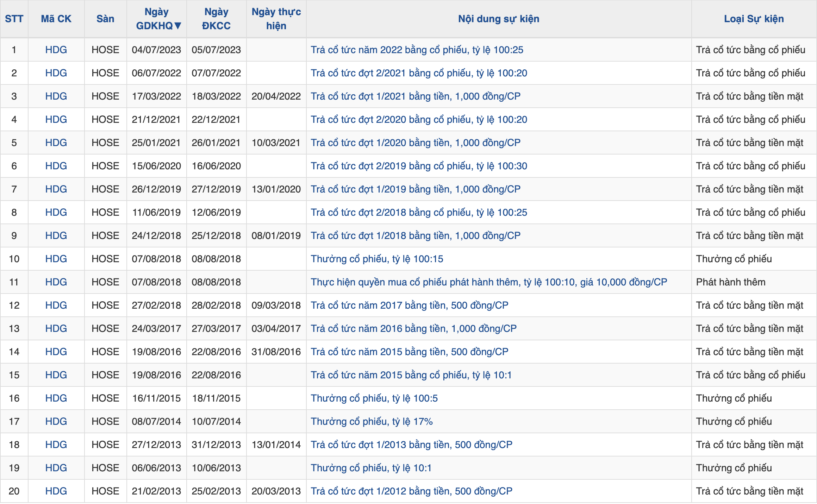Open dividend đợt 1/2021 cash event link
The height and width of the screenshot is (504, 817).
click(x=415, y=96)
